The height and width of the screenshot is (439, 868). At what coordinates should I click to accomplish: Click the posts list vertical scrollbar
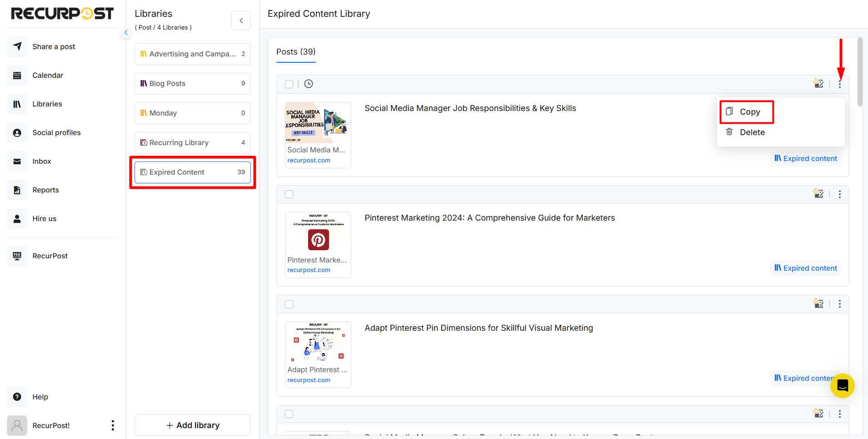tap(860, 72)
